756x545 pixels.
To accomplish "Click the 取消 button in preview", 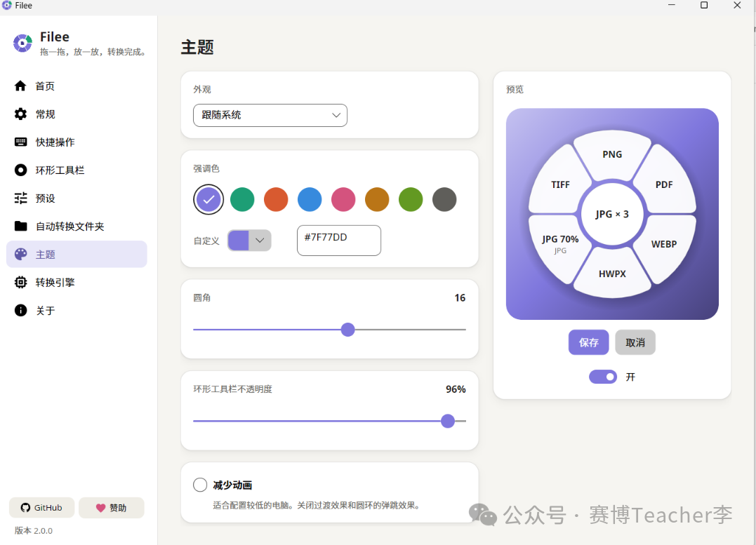I will click(x=635, y=342).
